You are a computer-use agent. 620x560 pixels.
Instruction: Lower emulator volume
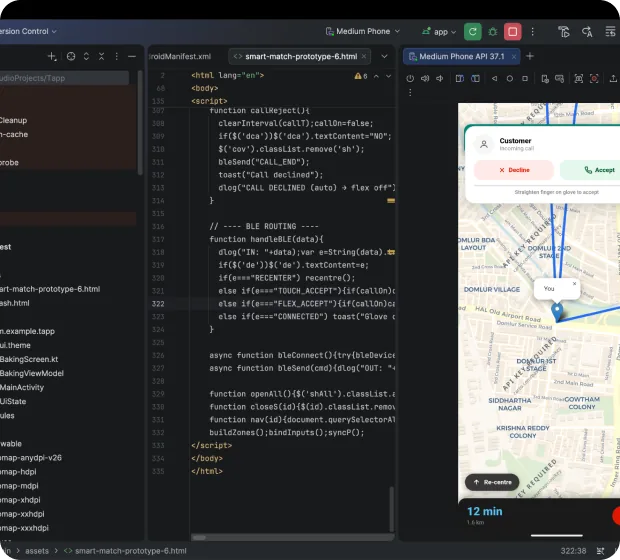(x=440, y=78)
